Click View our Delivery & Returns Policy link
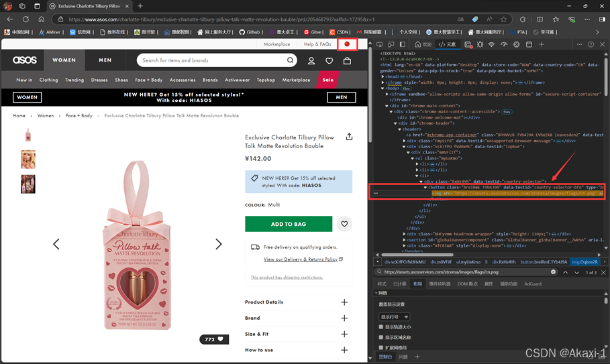 click(x=301, y=259)
